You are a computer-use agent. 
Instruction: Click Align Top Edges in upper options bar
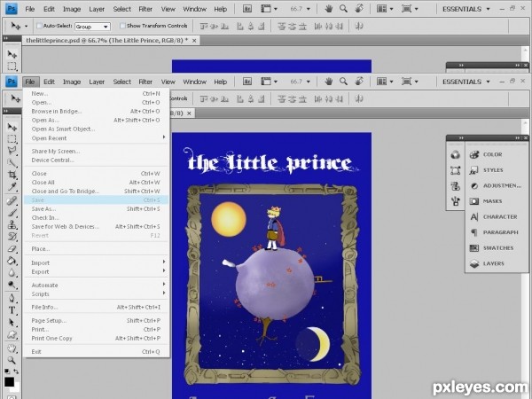[x=204, y=26]
